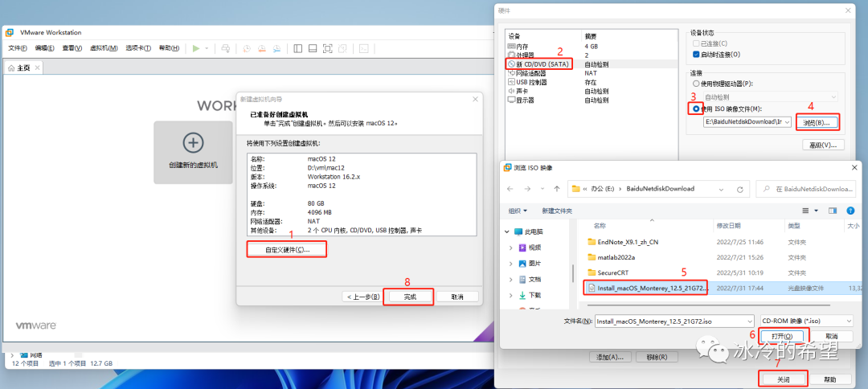Click the Back arrow in browse ISO dialog
This screenshot has width=868, height=389.
coord(510,189)
